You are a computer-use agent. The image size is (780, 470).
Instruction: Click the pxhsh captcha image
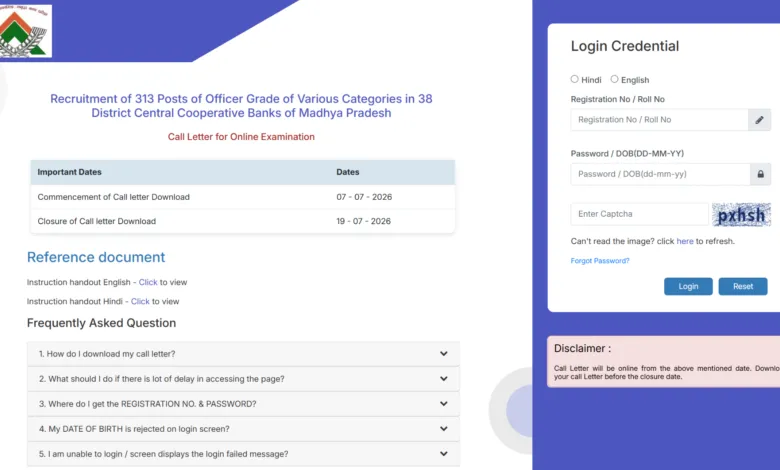tap(741, 215)
